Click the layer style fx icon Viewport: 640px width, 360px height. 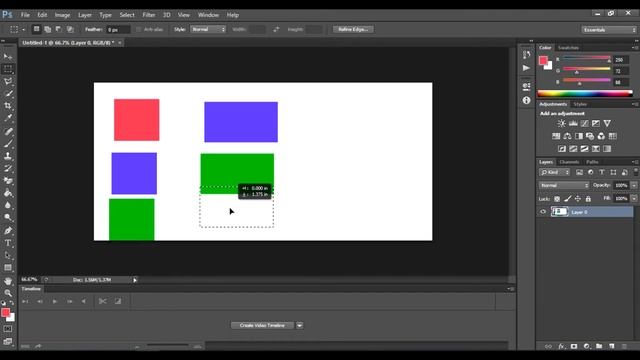tap(561, 346)
